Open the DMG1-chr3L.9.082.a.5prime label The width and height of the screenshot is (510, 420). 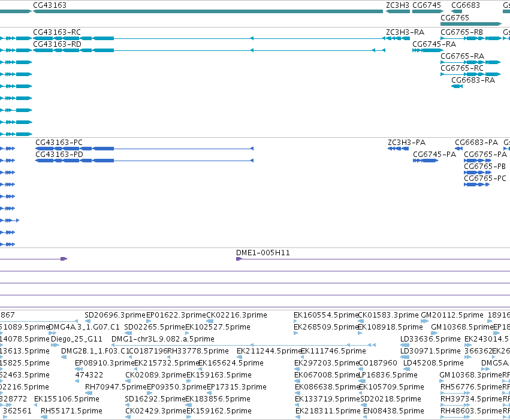click(x=163, y=339)
